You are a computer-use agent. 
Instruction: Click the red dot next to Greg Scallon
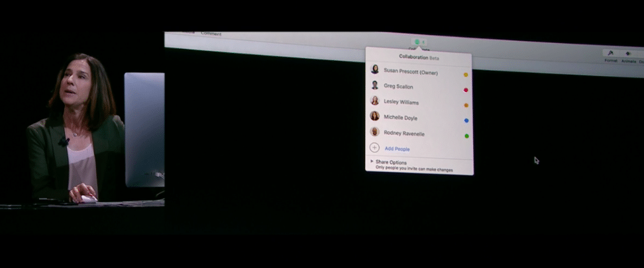pyautogui.click(x=466, y=90)
